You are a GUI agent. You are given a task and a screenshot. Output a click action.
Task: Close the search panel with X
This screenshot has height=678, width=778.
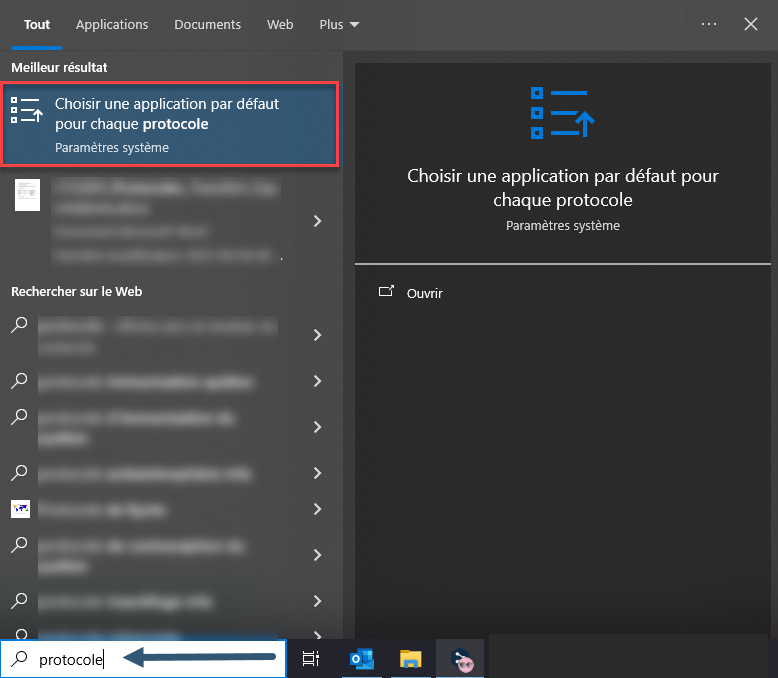point(751,24)
